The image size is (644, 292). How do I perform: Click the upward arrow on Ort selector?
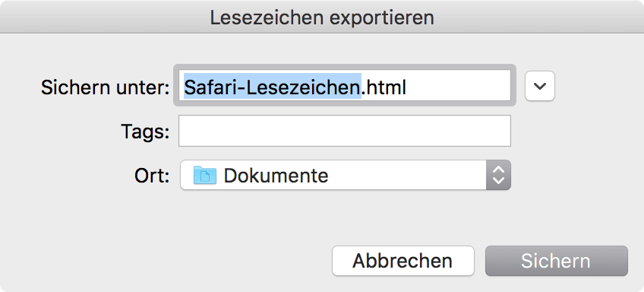point(498,170)
